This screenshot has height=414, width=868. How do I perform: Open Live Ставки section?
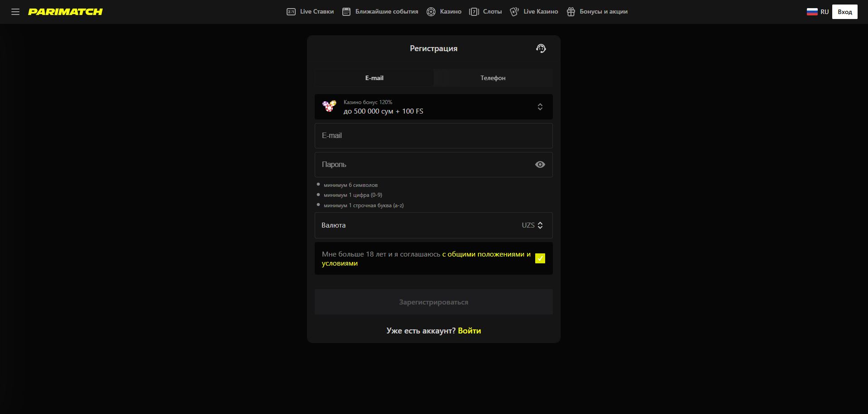coord(311,12)
